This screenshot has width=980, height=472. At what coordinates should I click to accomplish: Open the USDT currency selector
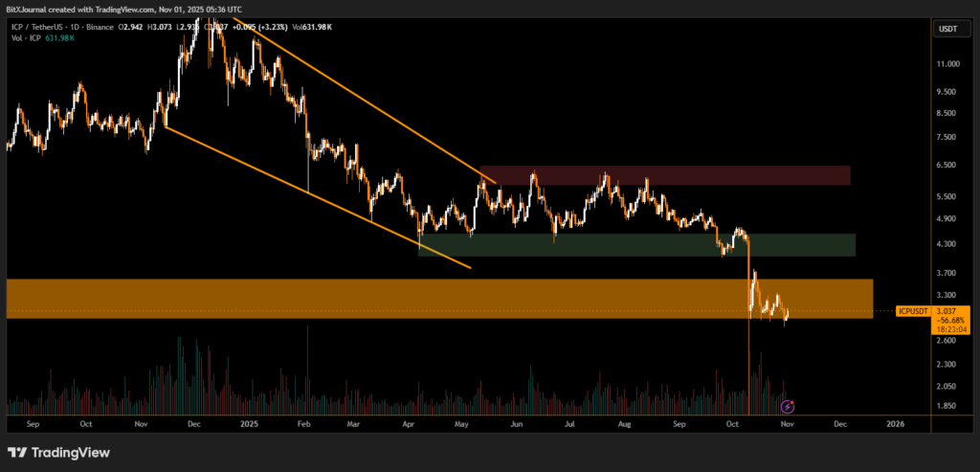(947, 29)
